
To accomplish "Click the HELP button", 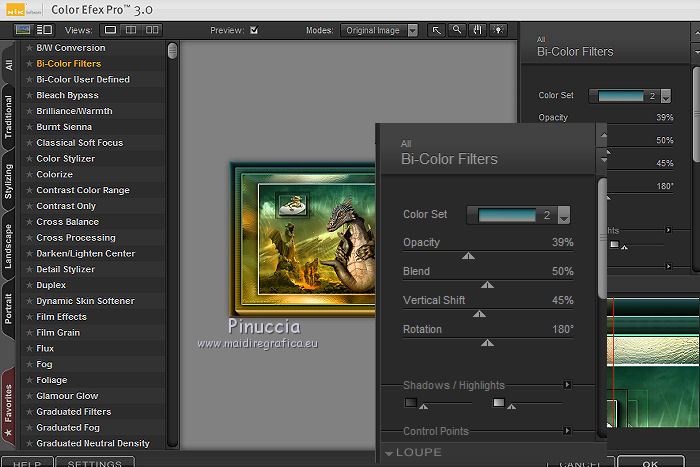I will [x=27, y=463].
